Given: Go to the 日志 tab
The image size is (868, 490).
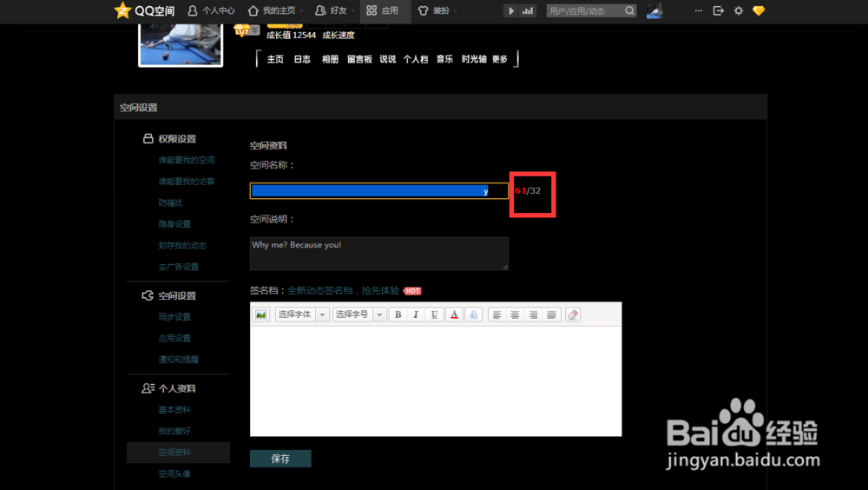Looking at the screenshot, I should pyautogui.click(x=302, y=59).
